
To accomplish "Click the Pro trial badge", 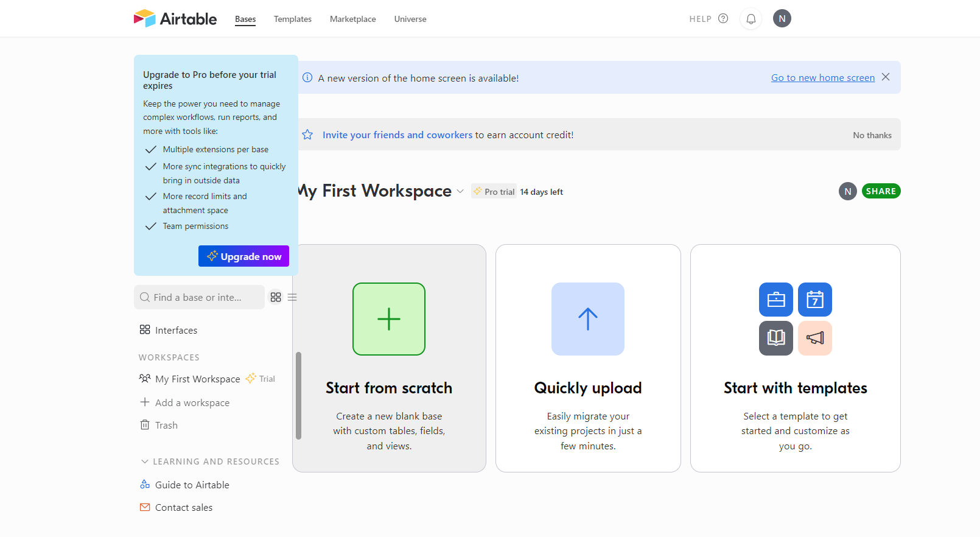I will 494,191.
